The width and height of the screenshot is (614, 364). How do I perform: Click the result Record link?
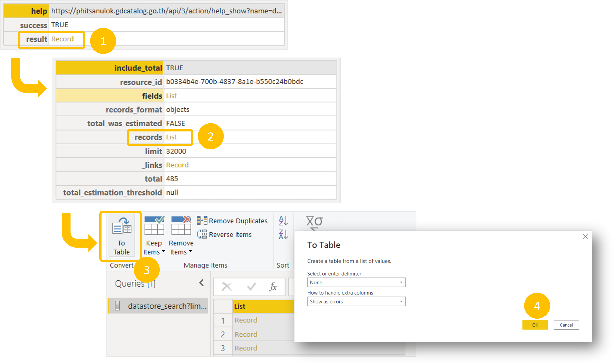[x=62, y=39]
